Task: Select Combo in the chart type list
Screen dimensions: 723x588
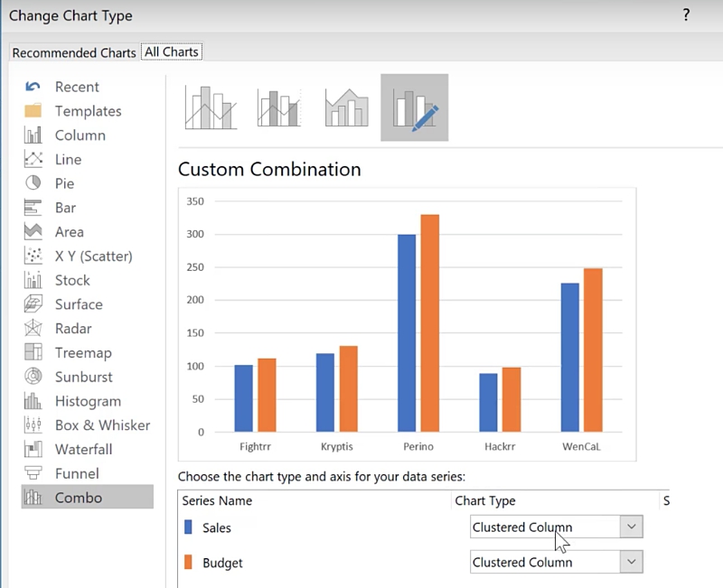Action: (x=79, y=498)
